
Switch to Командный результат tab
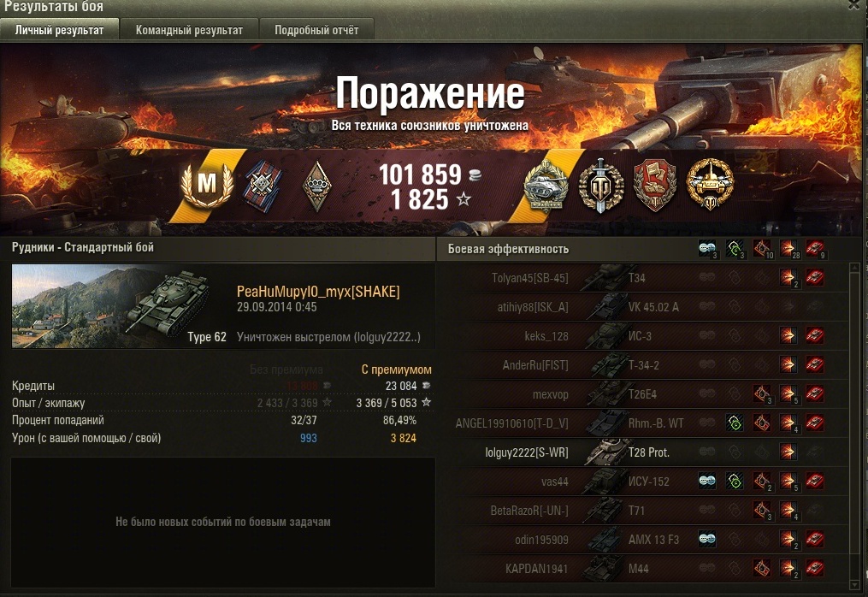pos(189,30)
